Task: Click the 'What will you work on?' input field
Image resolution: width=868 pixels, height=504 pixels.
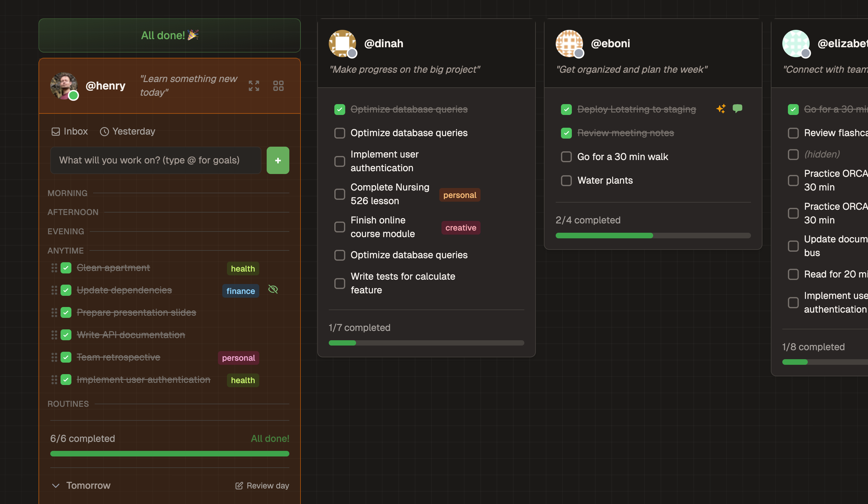Action: 156,160
